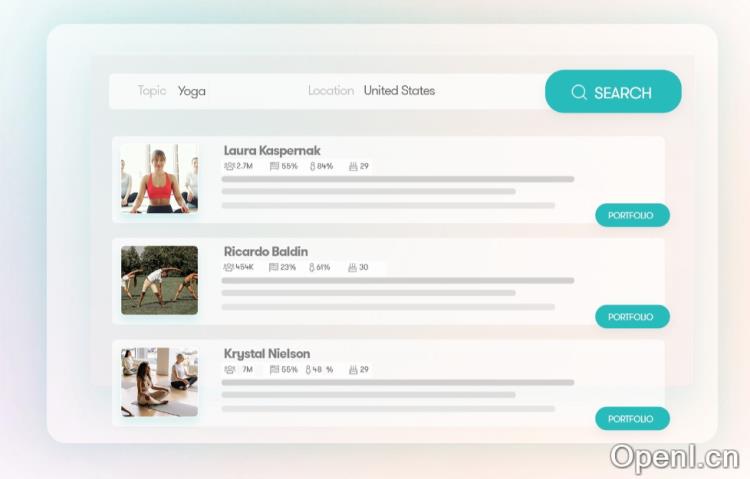Focus the Topic field showing Yoga
This screenshot has height=479, width=750.
click(x=192, y=91)
